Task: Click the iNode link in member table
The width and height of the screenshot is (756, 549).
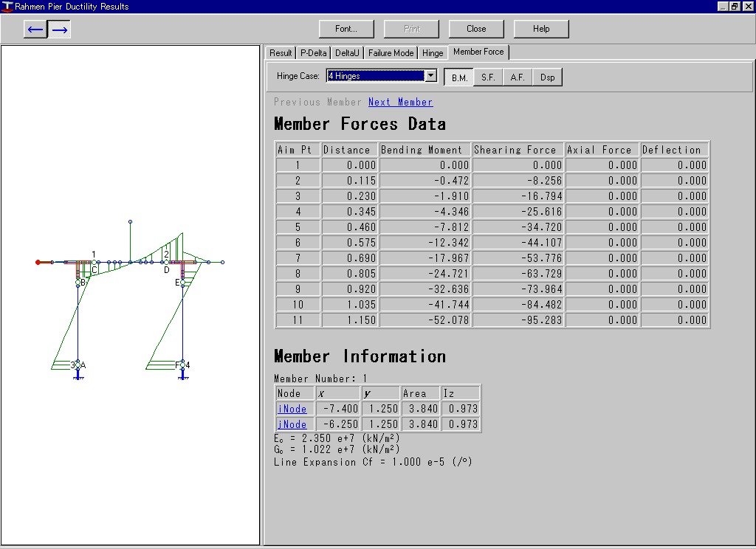Action: click(292, 409)
